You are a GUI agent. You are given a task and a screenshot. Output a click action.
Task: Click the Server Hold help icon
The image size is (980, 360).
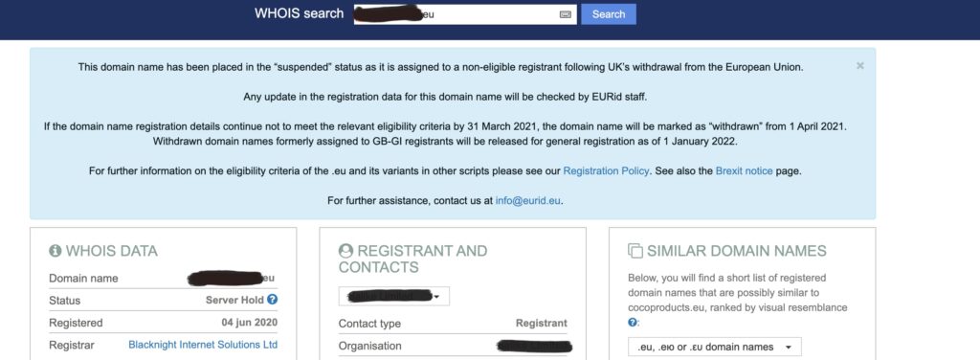(272, 300)
